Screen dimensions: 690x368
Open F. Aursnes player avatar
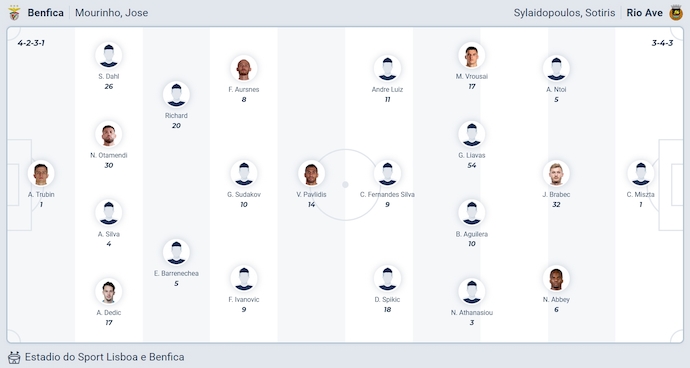click(x=244, y=68)
